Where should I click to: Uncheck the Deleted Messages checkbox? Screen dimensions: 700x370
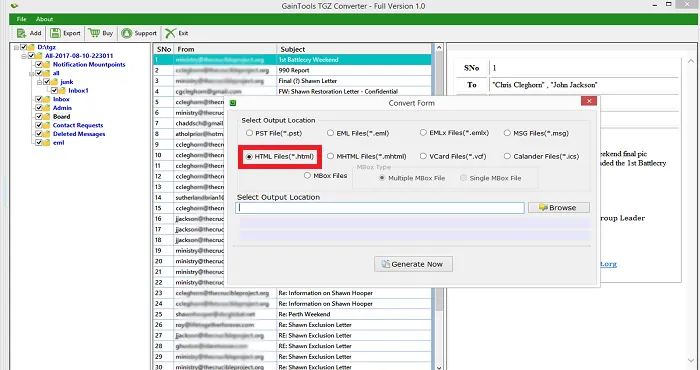(x=39, y=134)
